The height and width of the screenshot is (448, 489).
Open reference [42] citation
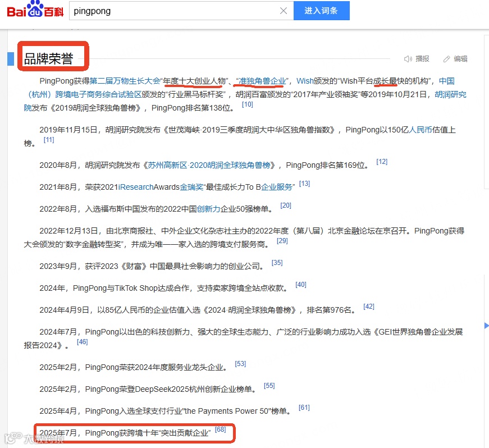369,307
